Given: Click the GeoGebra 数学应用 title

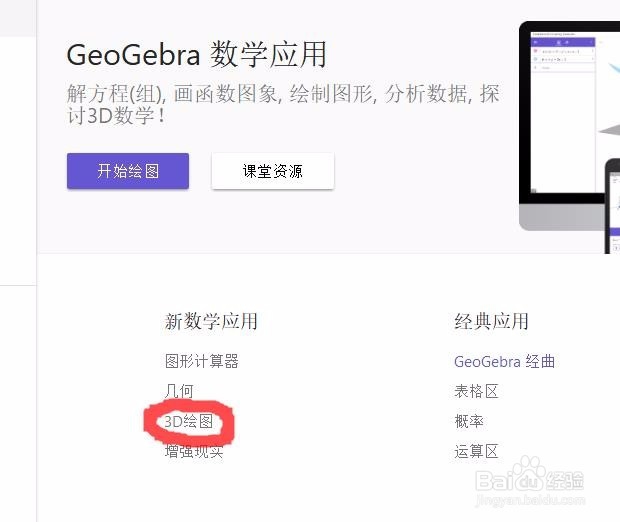Looking at the screenshot, I should pyautogui.click(x=197, y=55).
